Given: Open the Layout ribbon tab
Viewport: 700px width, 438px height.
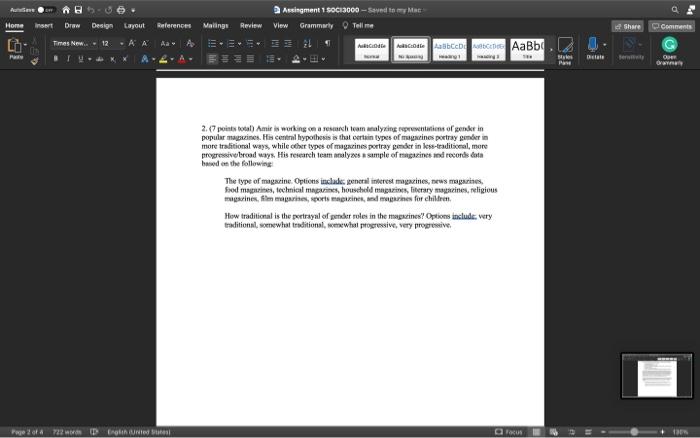Looking at the screenshot, I should click(134, 25).
